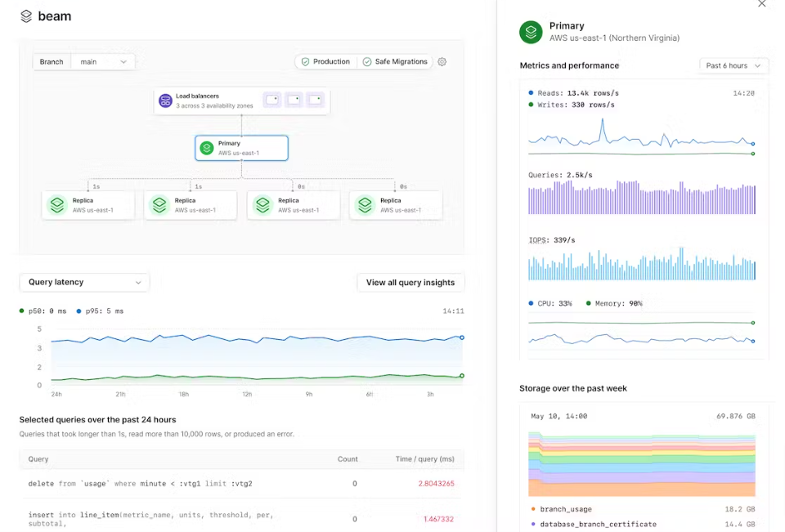Click the orange branch_usage legend dot

(x=533, y=508)
